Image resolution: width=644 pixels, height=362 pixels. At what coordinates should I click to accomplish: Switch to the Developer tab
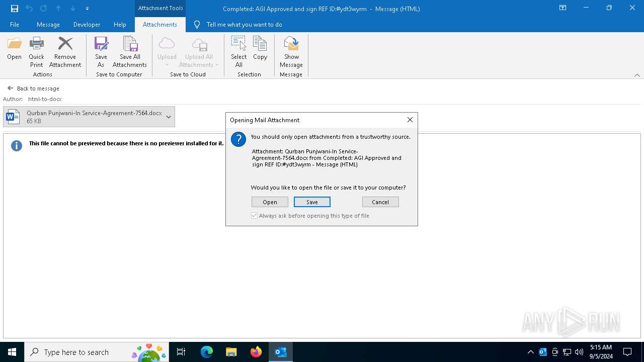[87, 25]
